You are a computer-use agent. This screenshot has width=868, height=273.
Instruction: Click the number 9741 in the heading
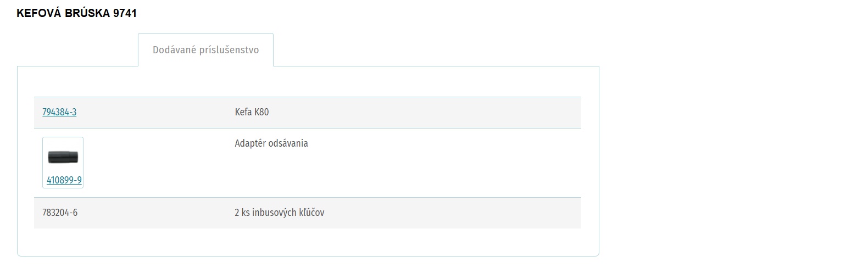[125, 13]
